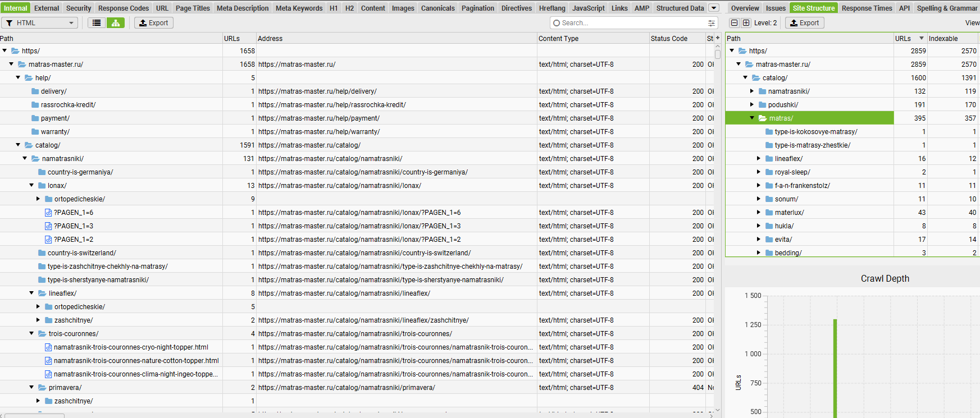Expand materlux/ in Site Structure panel
Viewport: 980px width, 418px height.
point(759,212)
